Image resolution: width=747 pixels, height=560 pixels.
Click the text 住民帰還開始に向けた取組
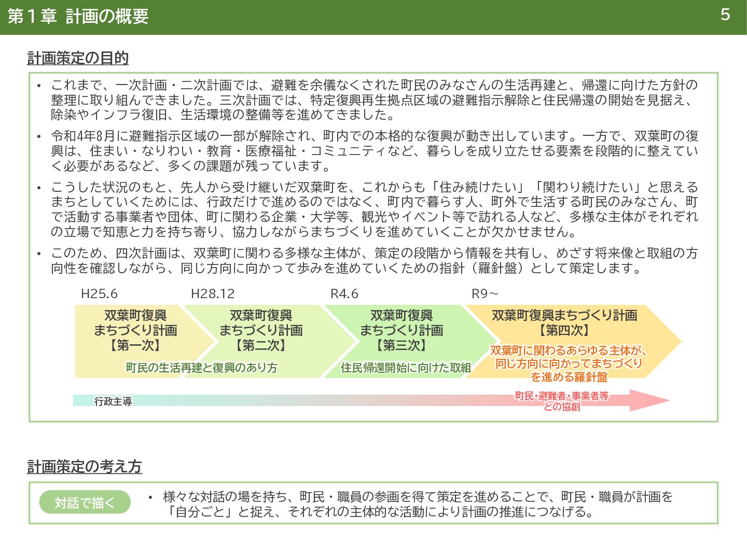click(406, 368)
